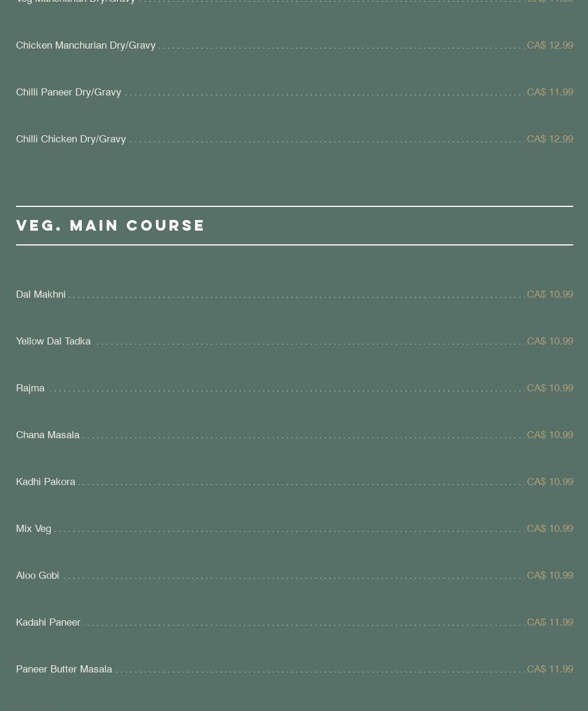Click the Mix Veg item
The height and width of the screenshot is (711, 588).
tap(34, 529)
